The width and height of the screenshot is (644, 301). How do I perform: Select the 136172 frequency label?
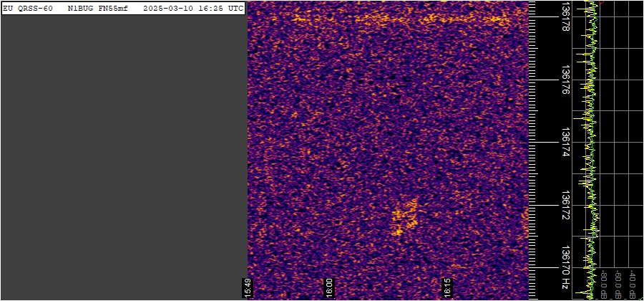[x=566, y=206]
